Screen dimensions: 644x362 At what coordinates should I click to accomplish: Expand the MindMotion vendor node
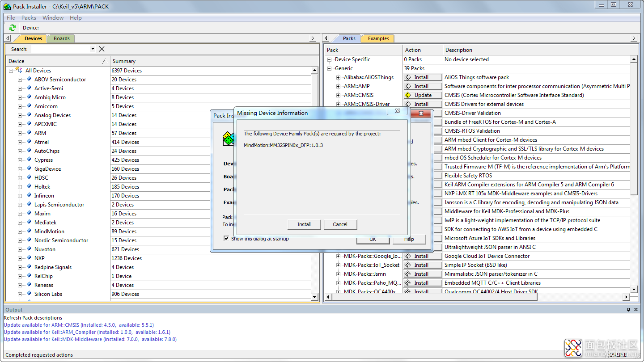pos(20,232)
